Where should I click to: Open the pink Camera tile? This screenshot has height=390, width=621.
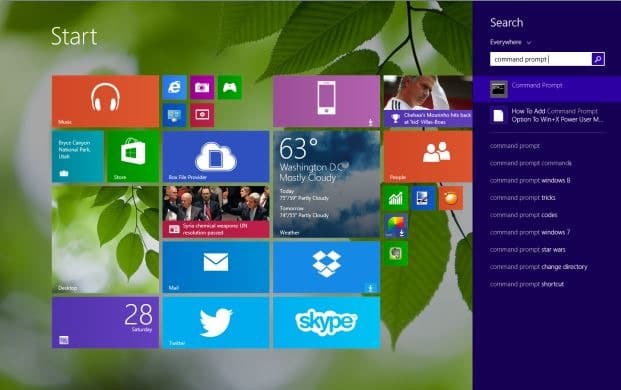tap(202, 88)
